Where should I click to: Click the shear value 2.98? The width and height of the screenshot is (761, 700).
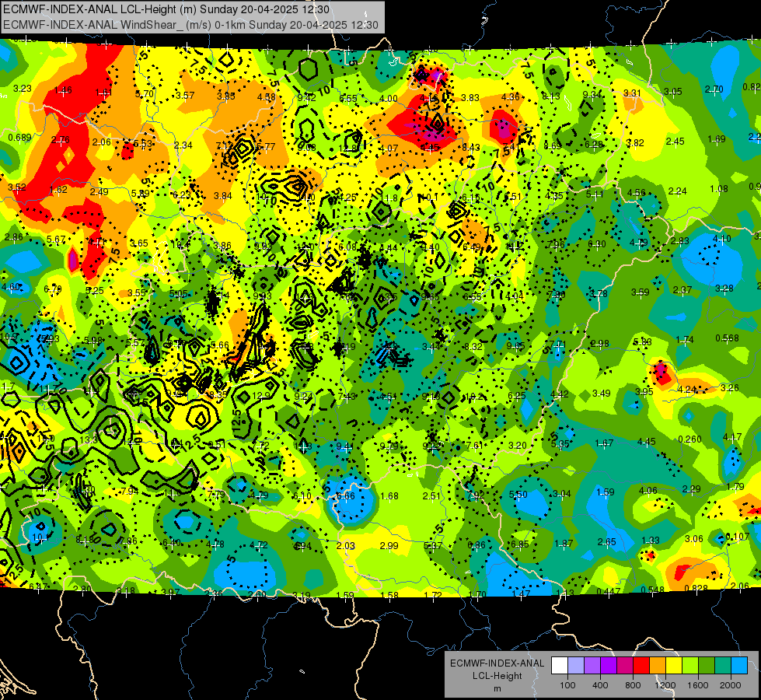(600, 344)
